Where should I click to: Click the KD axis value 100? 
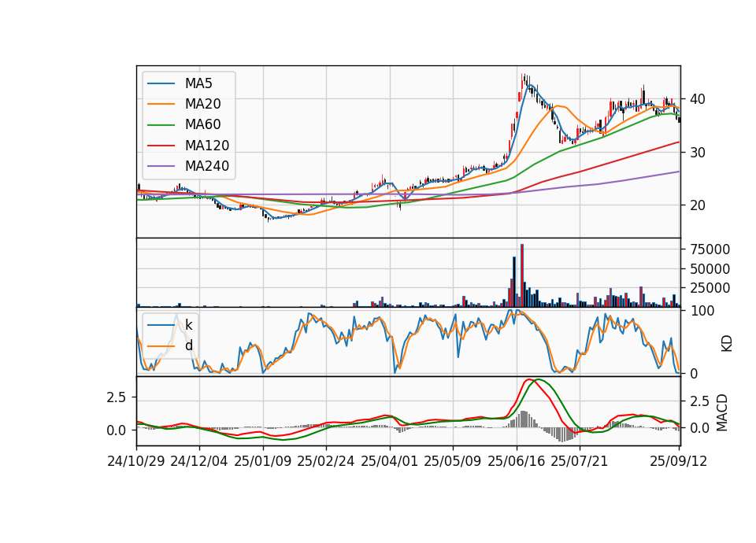702,311
